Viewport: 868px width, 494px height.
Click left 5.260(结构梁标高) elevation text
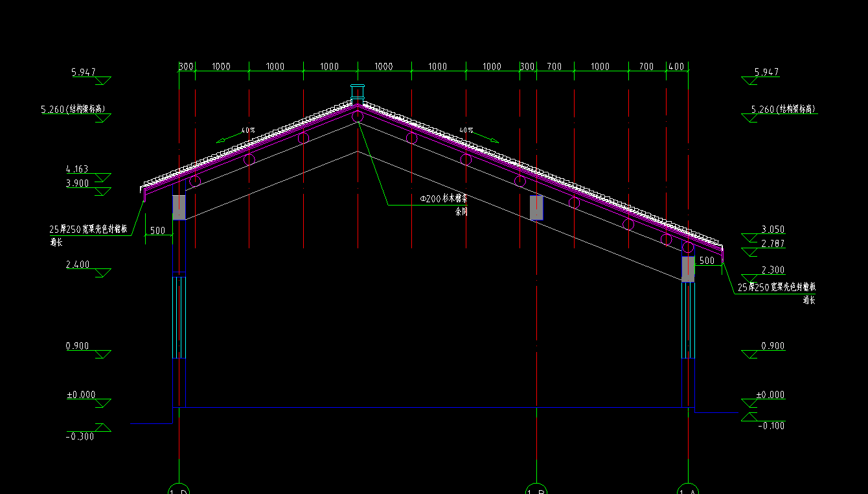click(x=72, y=110)
